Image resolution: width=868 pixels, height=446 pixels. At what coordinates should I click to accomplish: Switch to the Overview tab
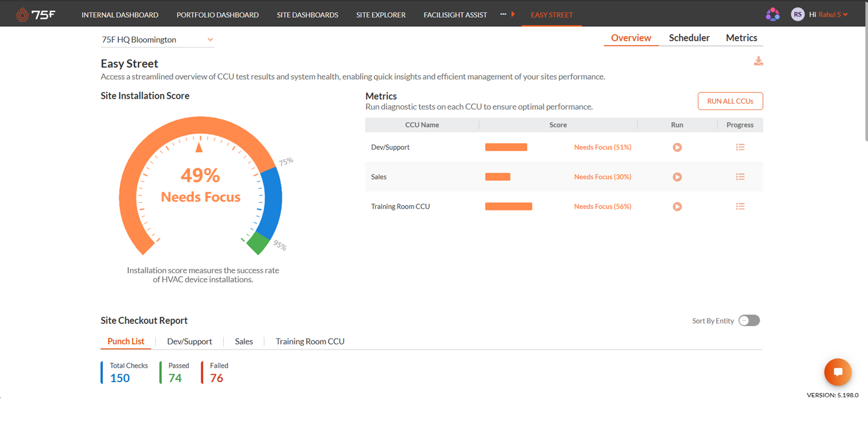631,38
